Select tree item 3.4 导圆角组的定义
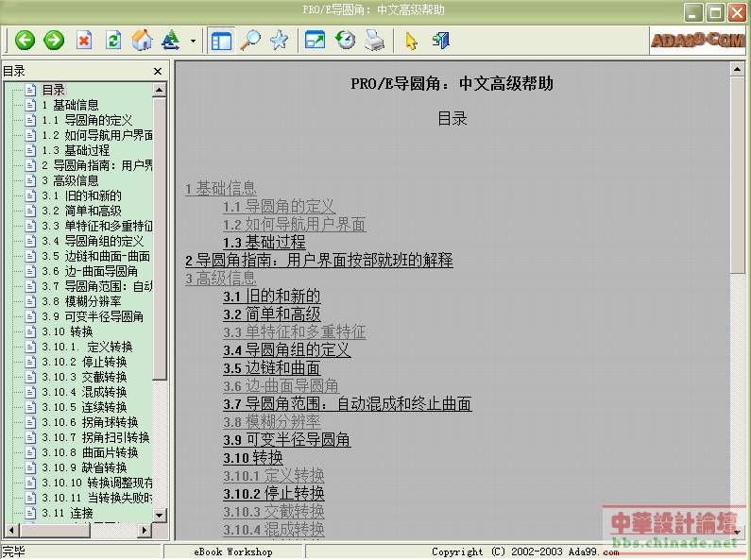This screenshot has width=751, height=560. [93, 241]
